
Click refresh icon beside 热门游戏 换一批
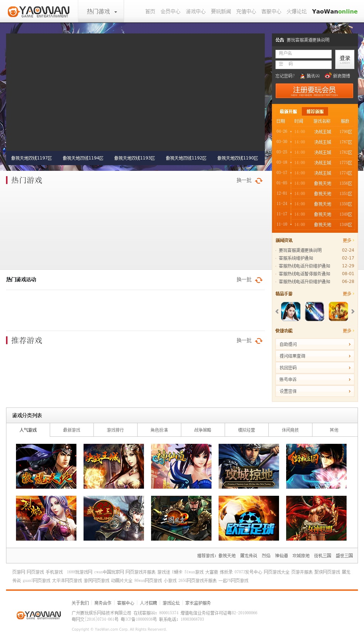pos(259,180)
